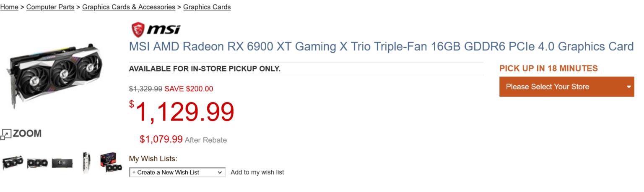The image size is (644, 192).
Task: Click the MSI dragon shield logo
Action: click(x=138, y=29)
